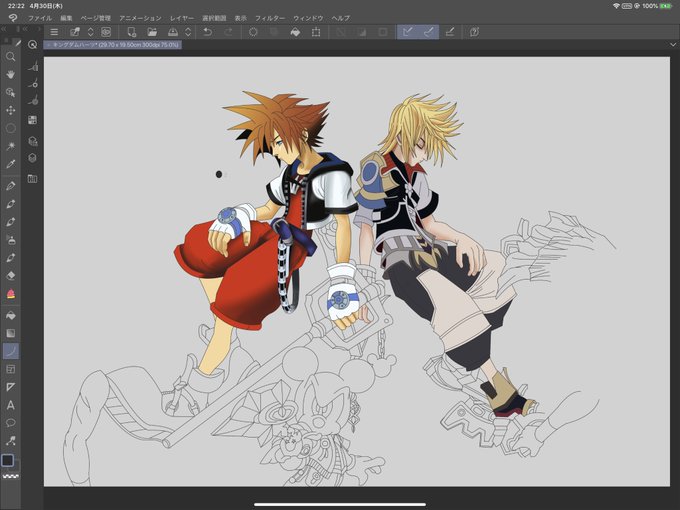Select the Blend tool with red icon

click(10, 294)
